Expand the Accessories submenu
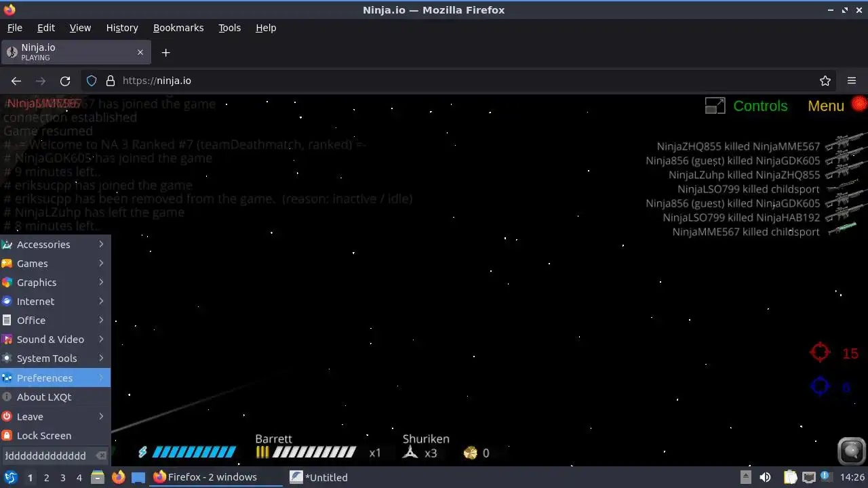This screenshot has width=868, height=488. [x=55, y=244]
